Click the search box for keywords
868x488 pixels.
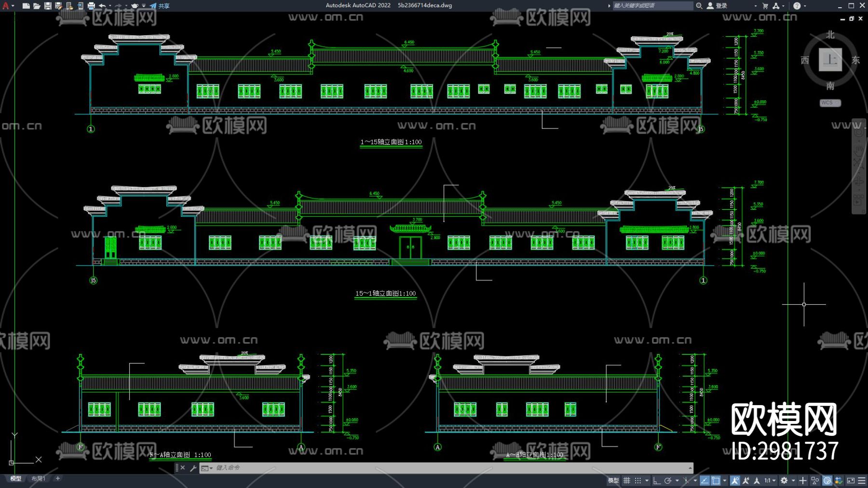click(x=652, y=6)
